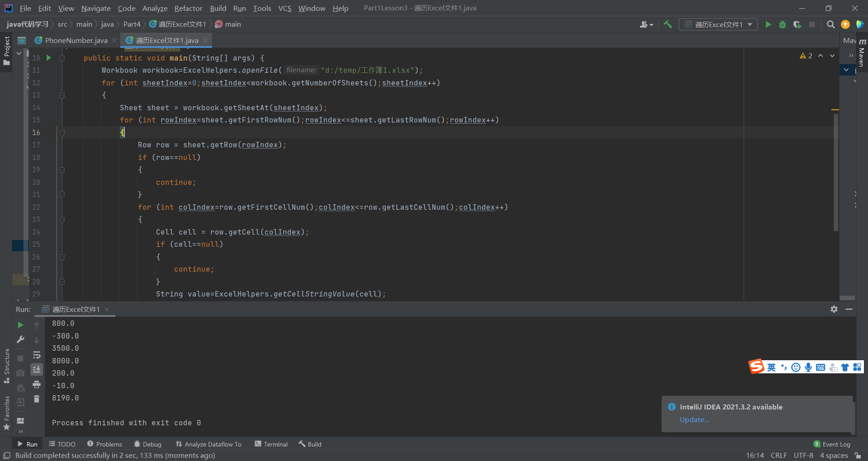Open run configuration settings with wrench icon

(20, 339)
